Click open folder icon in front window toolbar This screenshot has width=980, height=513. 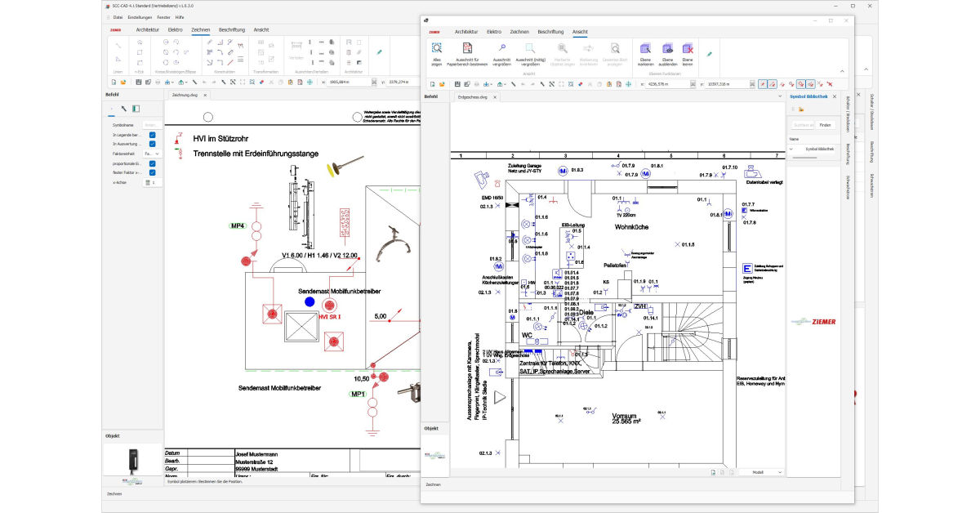(442, 84)
